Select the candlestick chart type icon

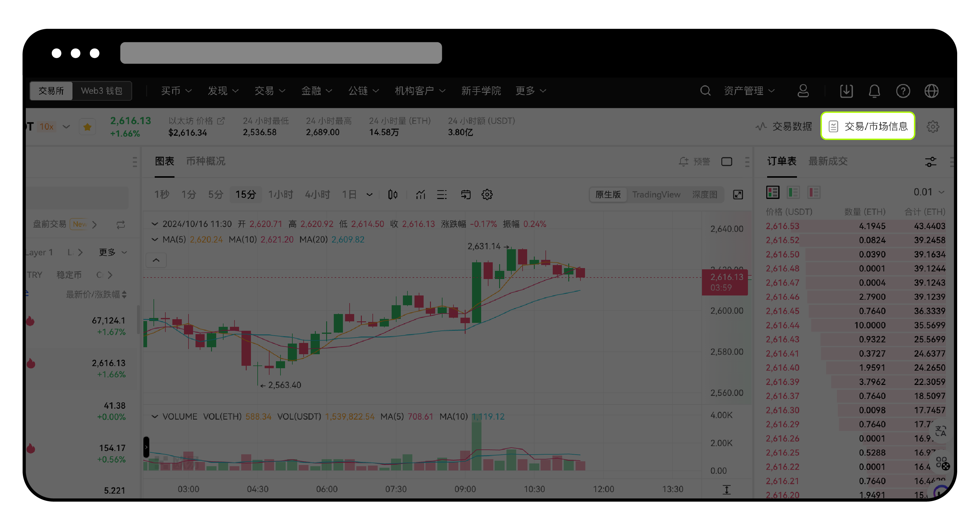point(393,194)
